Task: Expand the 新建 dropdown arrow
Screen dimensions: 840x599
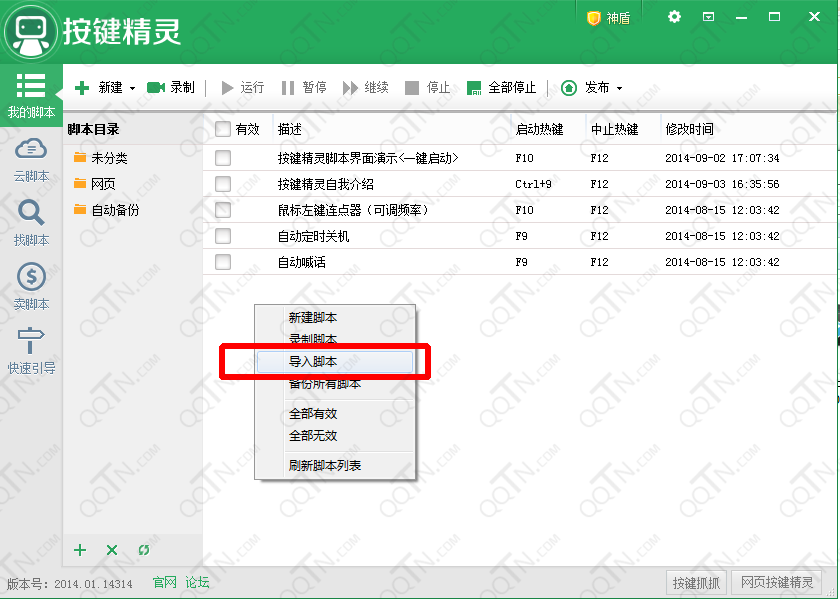Action: pos(132,89)
